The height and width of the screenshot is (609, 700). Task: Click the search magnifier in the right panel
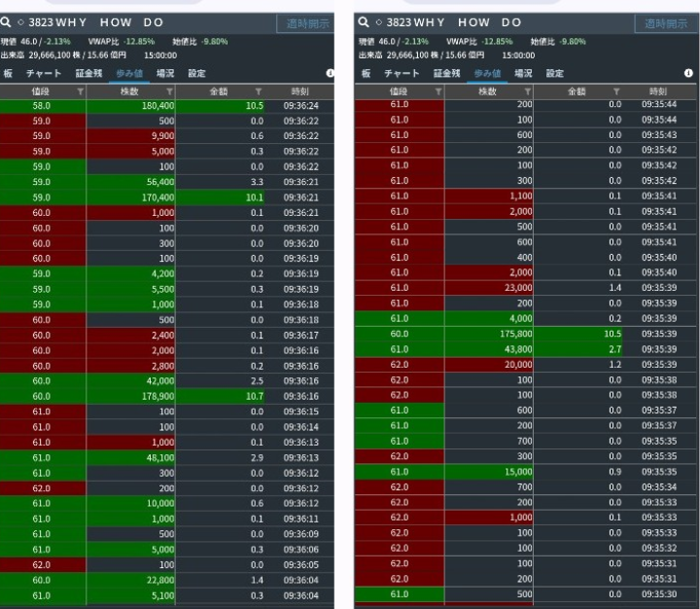click(x=364, y=21)
